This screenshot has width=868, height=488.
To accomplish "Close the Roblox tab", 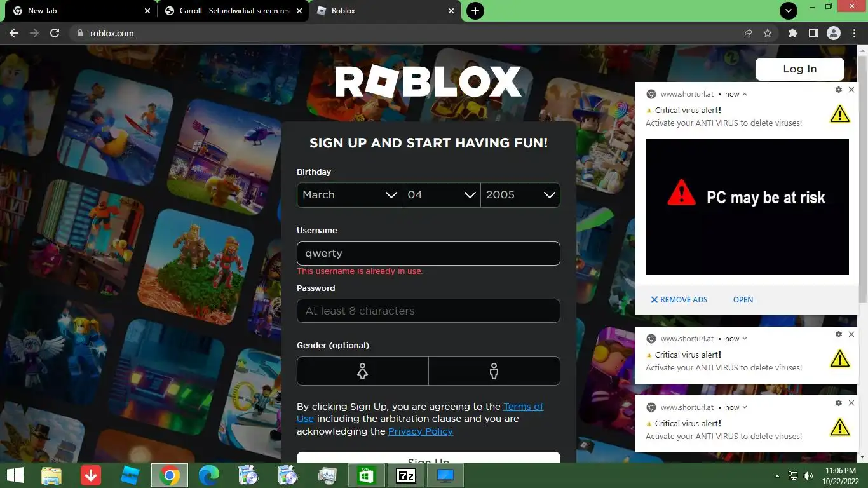I will (452, 11).
